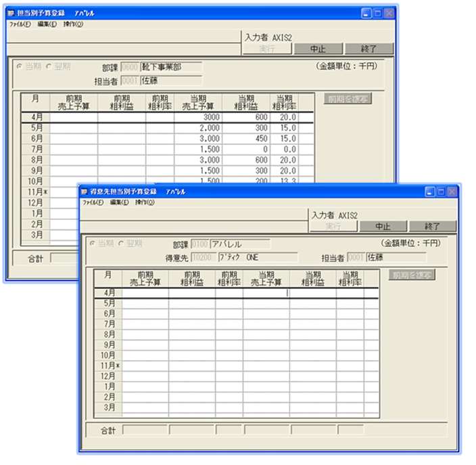Open 編集(E) menu in the front window

click(120, 202)
